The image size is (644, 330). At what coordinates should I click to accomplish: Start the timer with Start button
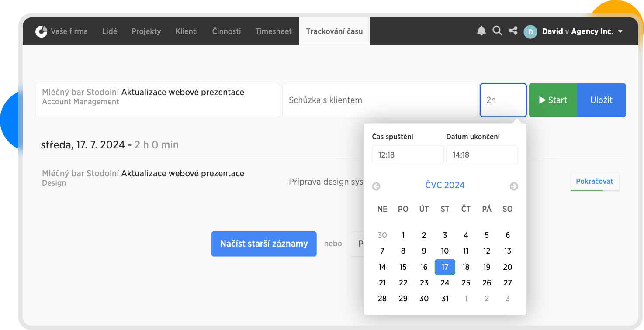(x=553, y=100)
